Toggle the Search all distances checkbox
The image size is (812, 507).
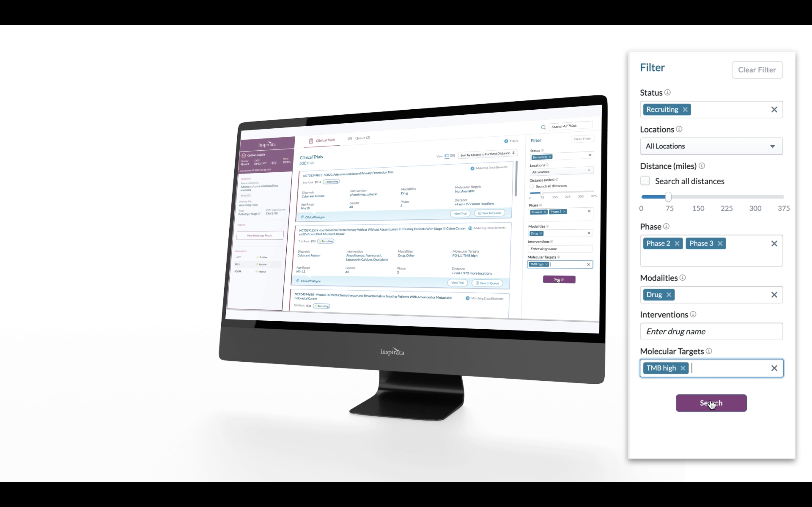[645, 181]
